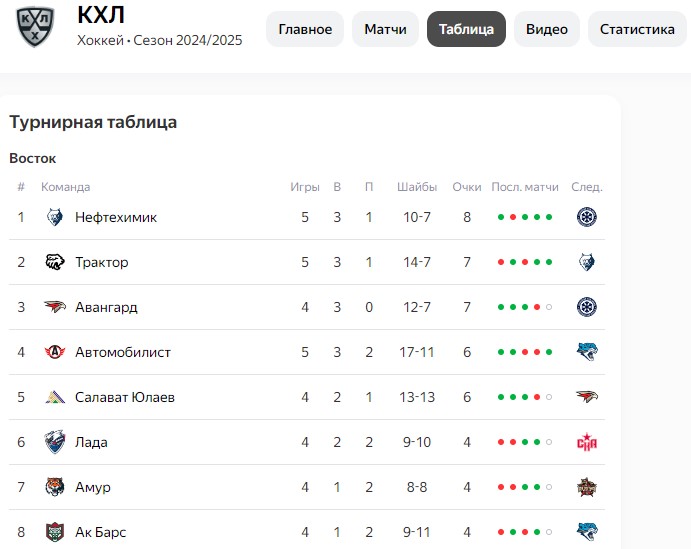Image resolution: width=691 pixels, height=549 pixels.
Task: Click the Traktor team logo
Action: [x=55, y=262]
